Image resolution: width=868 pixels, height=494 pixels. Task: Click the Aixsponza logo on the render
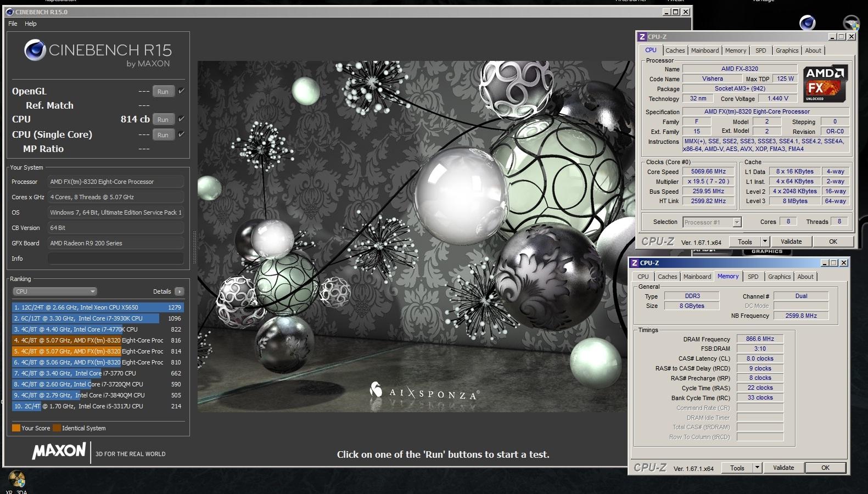(x=424, y=391)
